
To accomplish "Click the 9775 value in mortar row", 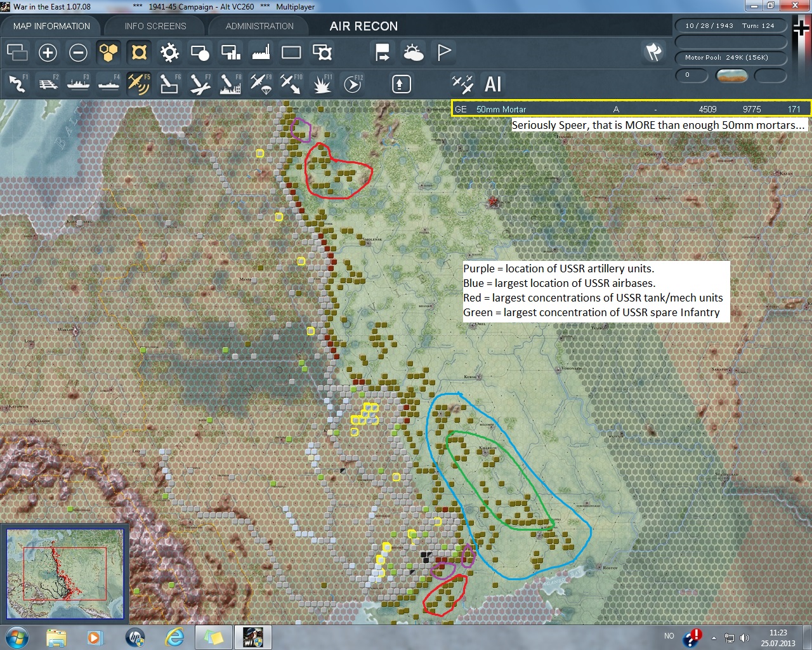I will [752, 109].
